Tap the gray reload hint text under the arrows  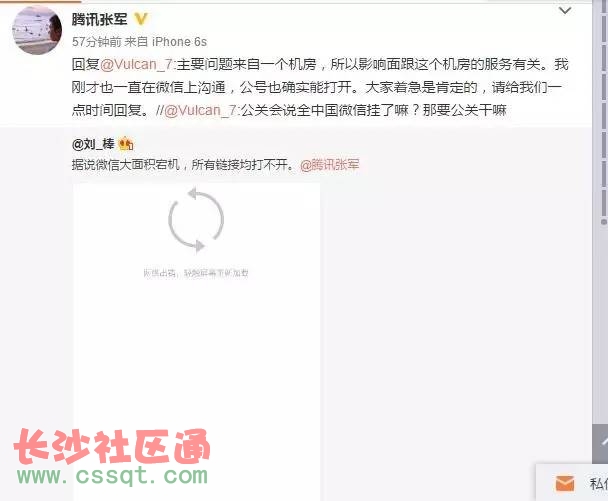tap(196, 273)
